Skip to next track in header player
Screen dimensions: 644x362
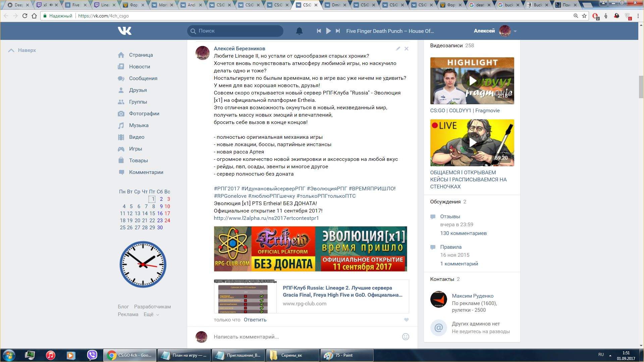point(338,31)
